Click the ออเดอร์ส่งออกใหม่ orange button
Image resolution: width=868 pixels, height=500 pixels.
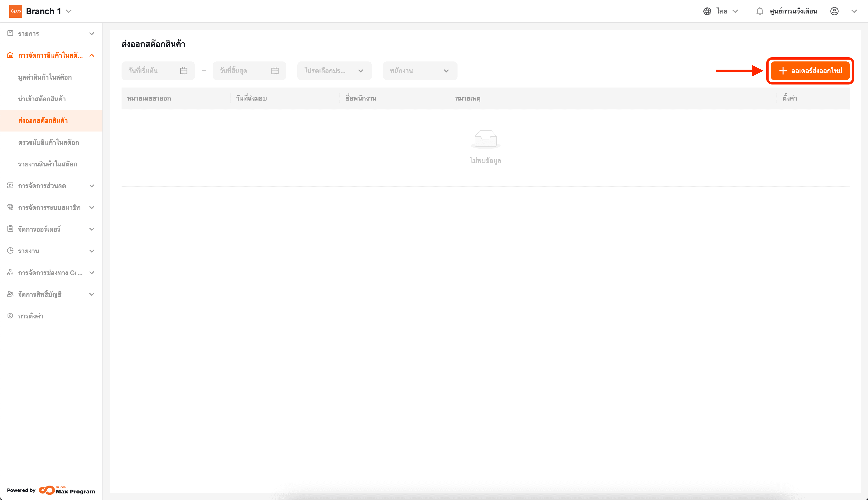pyautogui.click(x=810, y=71)
